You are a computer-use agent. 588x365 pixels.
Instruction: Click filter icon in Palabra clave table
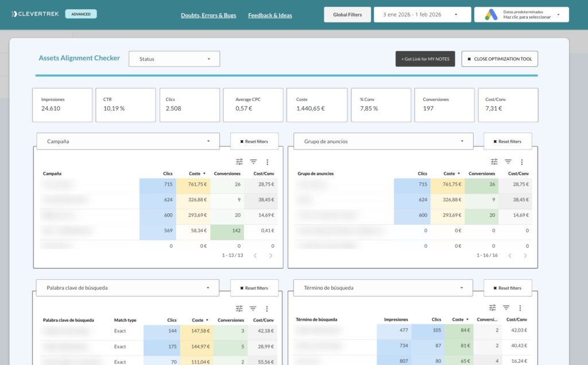click(253, 308)
